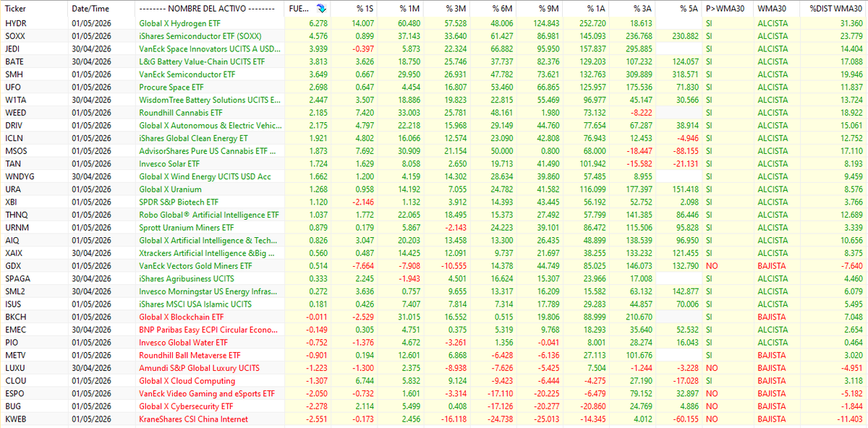Select the SML2 ticker cell

tap(15, 291)
